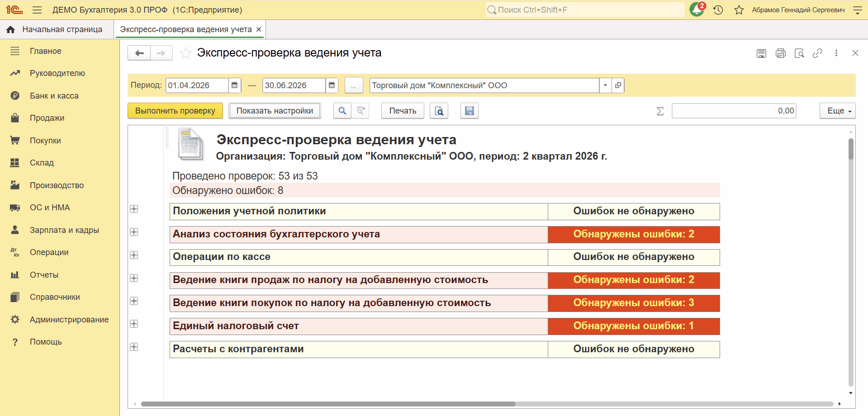Open the favorites star in the top bar

click(x=739, y=10)
